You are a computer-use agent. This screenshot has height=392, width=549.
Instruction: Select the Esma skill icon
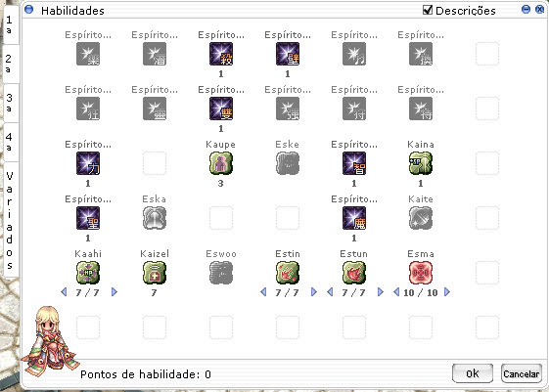click(x=421, y=273)
